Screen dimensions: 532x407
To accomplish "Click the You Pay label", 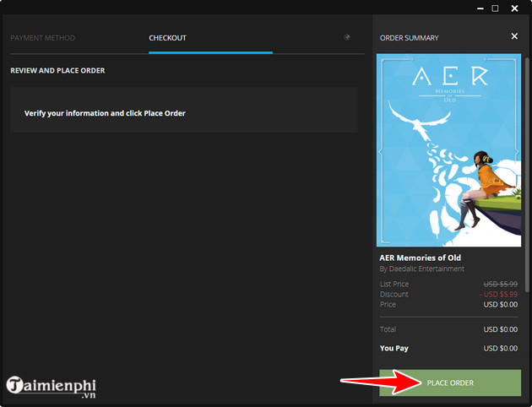I will click(x=394, y=349).
